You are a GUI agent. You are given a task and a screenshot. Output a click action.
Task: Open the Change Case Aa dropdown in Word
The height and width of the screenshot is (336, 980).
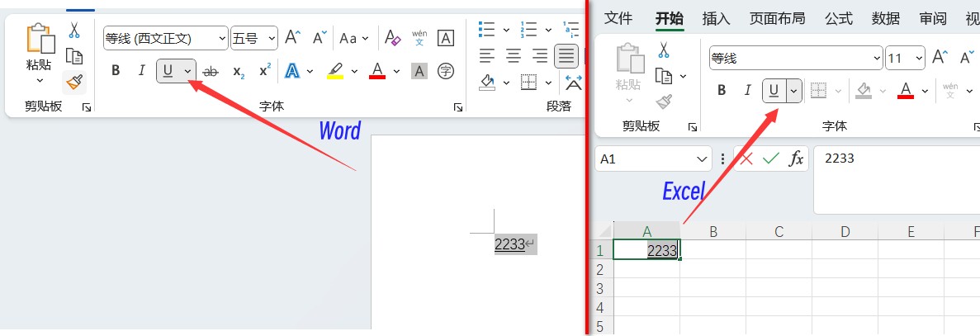pyautogui.click(x=354, y=38)
